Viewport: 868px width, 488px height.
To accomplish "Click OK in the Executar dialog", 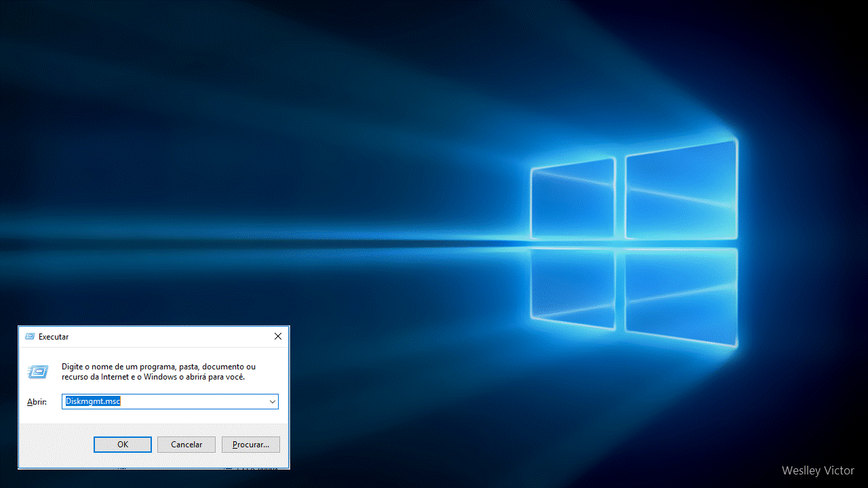I will pyautogui.click(x=123, y=445).
